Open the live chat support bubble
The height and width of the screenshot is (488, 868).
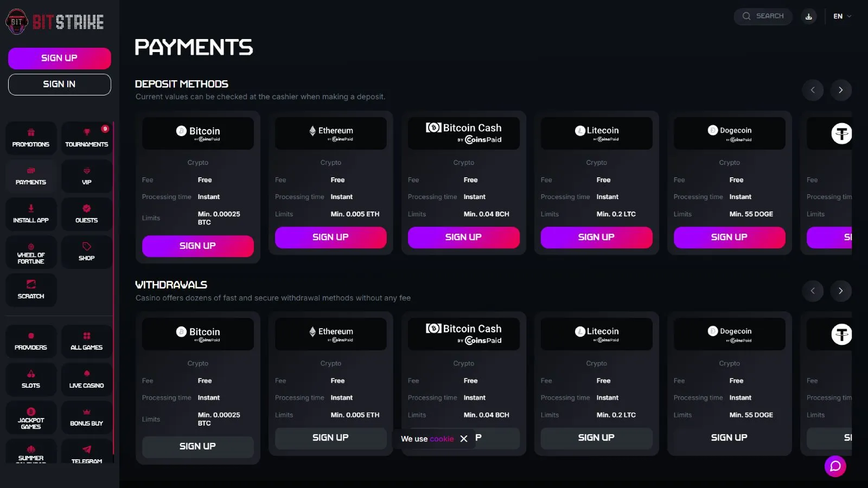click(x=835, y=466)
